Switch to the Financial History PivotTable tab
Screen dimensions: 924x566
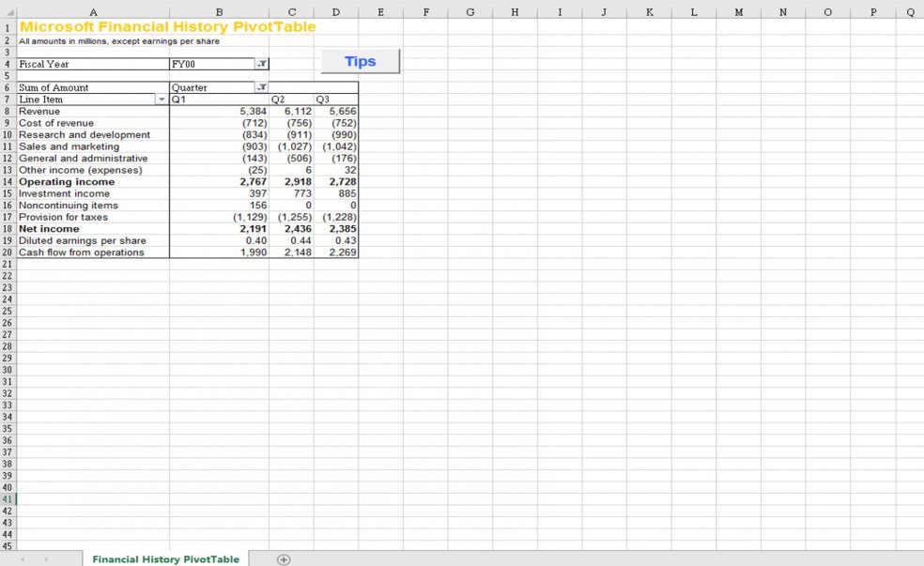(165, 558)
